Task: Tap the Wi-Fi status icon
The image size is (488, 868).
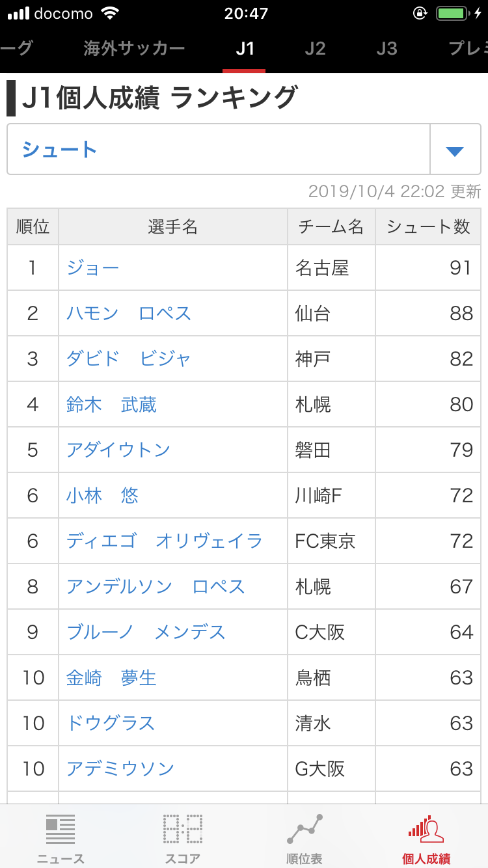Action: [x=111, y=13]
